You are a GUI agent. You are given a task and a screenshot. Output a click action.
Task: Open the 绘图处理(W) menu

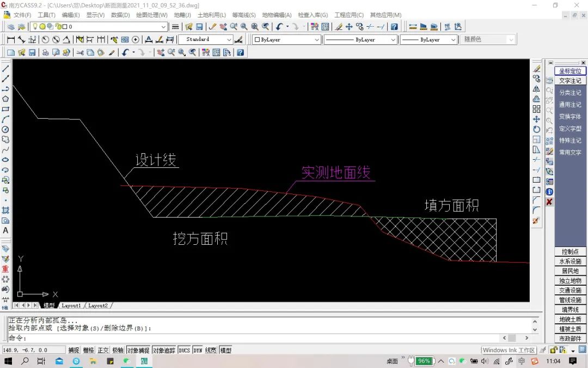click(151, 15)
